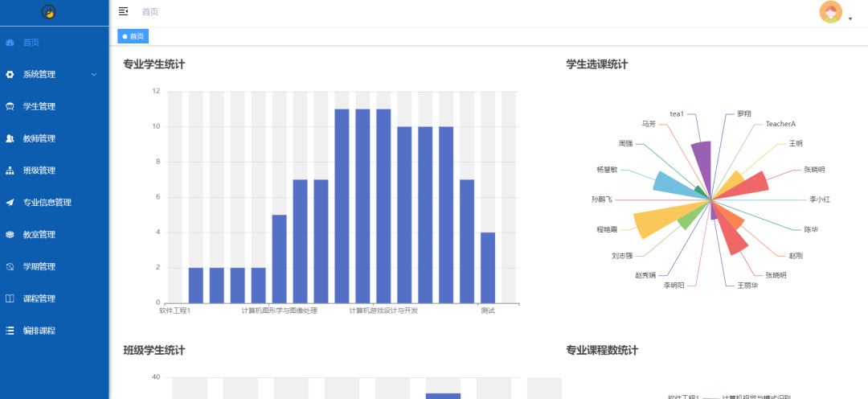Select the 课程管理 menu item

[55, 298]
